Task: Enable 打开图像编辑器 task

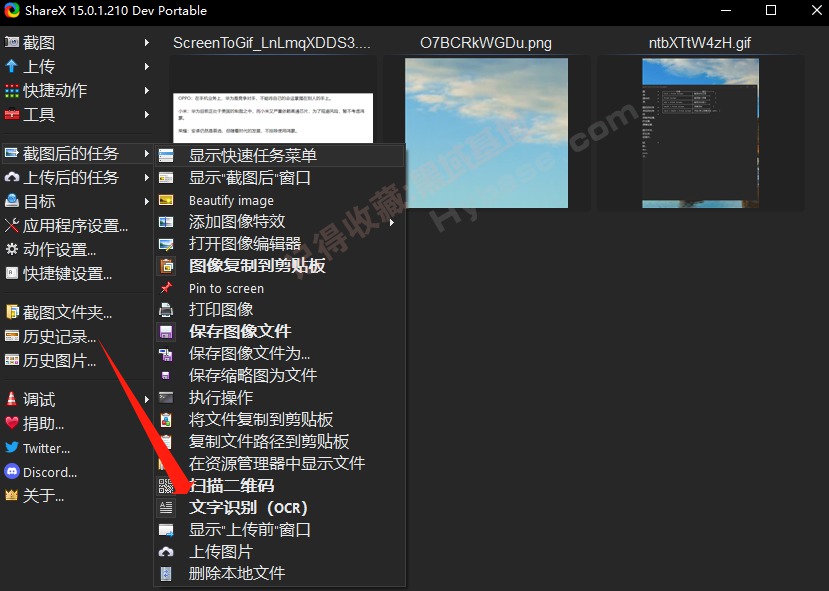Action: tap(280, 244)
